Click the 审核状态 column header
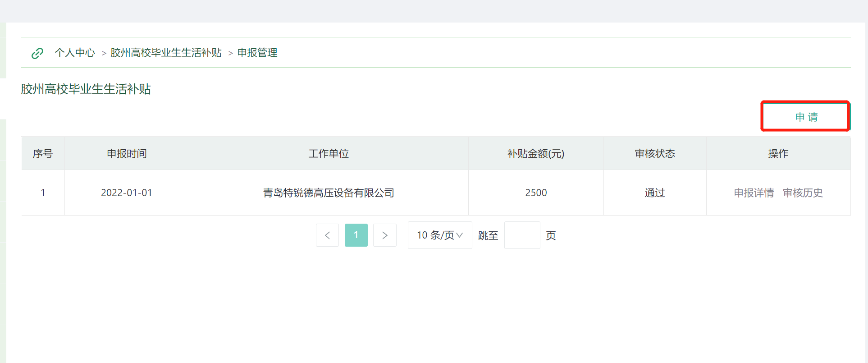 [x=655, y=154]
